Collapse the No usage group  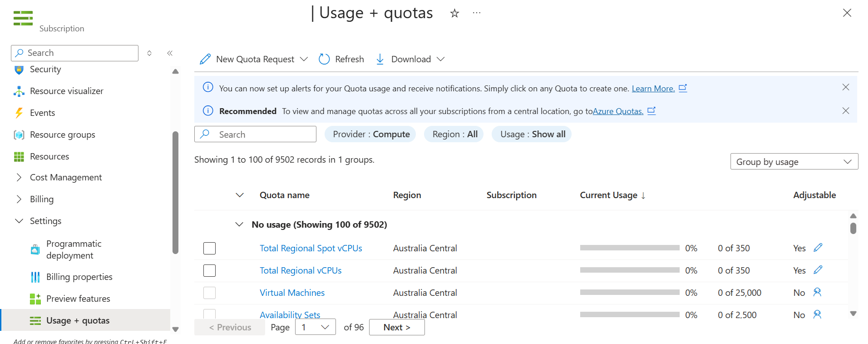(x=239, y=224)
